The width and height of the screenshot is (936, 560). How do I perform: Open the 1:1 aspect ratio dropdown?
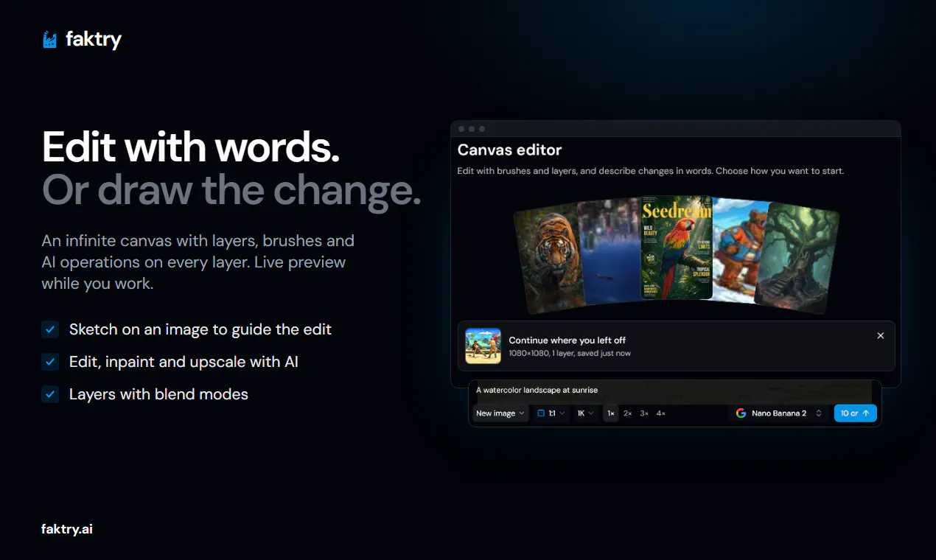(x=551, y=413)
